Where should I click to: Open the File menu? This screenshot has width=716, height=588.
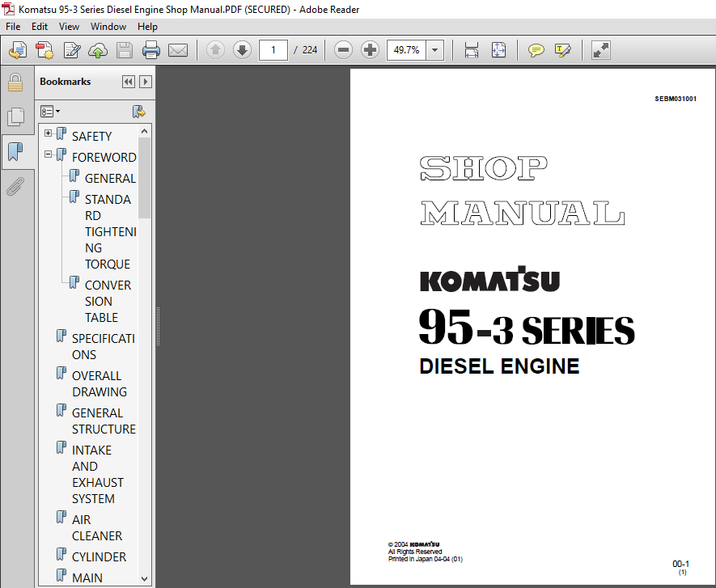coord(13,27)
